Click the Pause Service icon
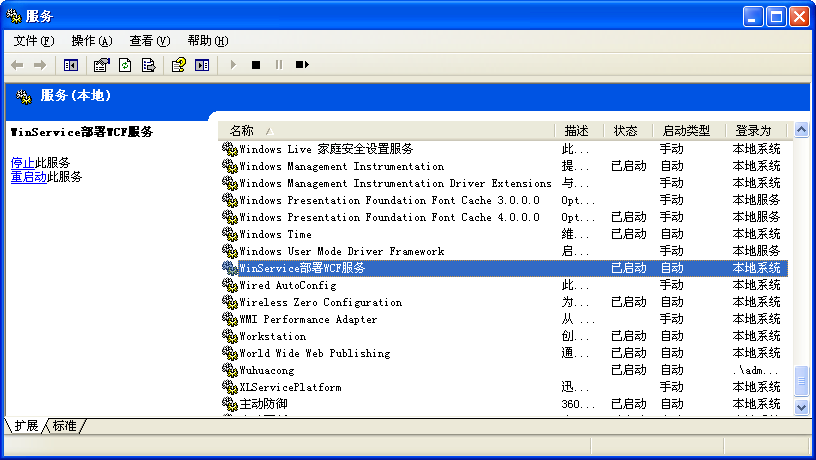The height and width of the screenshot is (460, 816). click(279, 65)
